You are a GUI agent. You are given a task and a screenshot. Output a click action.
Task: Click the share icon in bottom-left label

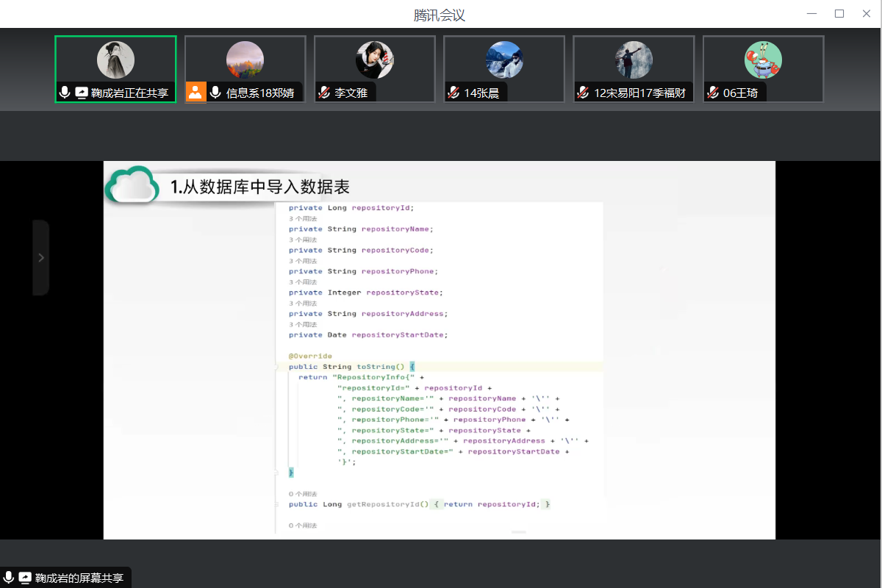click(x=25, y=578)
